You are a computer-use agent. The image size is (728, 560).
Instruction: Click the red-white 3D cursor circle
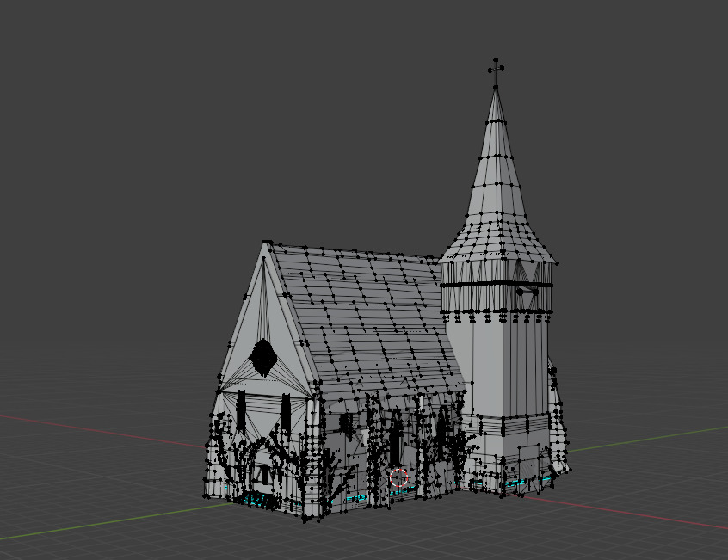398,477
